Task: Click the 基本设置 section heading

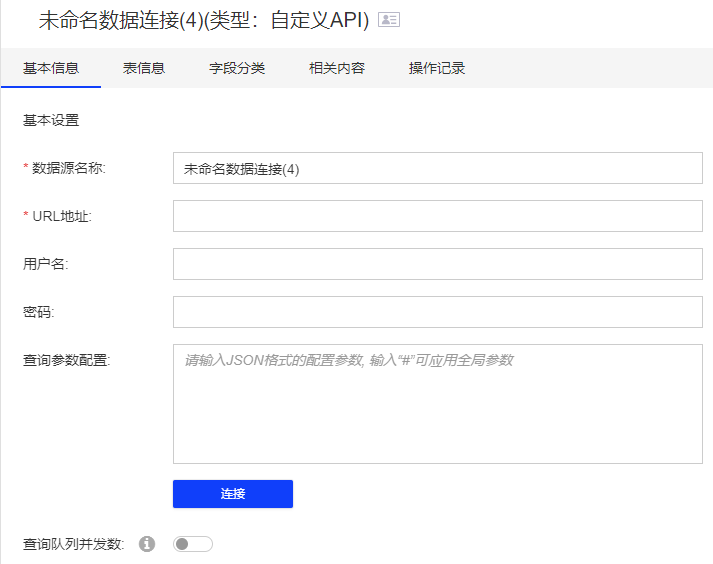Action: click(x=51, y=121)
